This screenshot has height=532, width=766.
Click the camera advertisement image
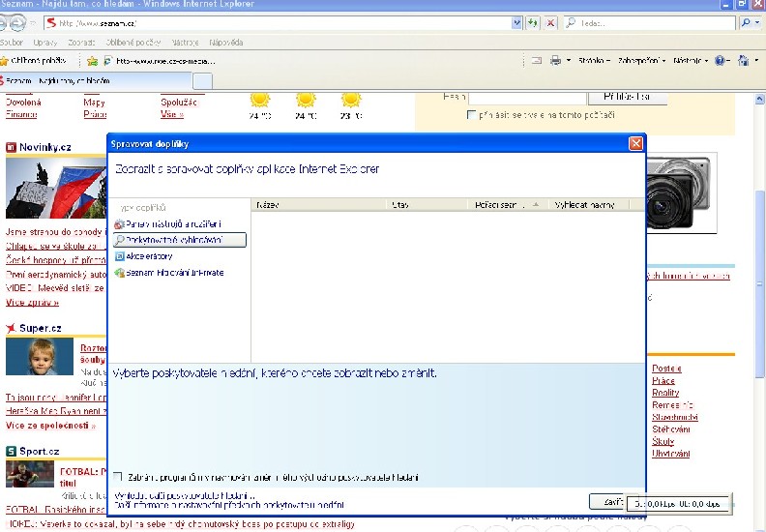click(x=681, y=192)
